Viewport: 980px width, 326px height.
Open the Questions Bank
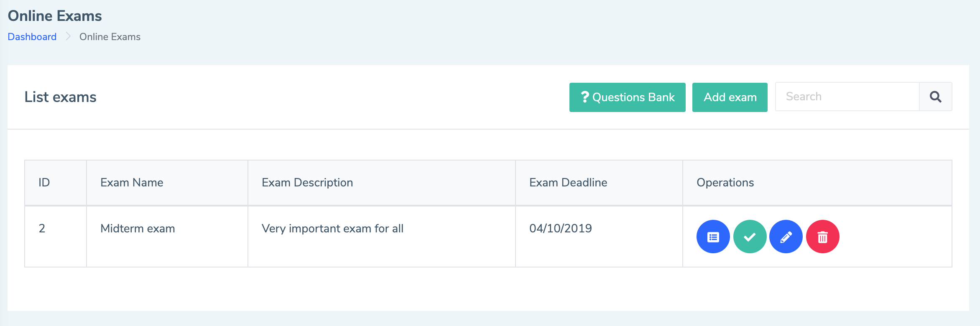tap(627, 97)
